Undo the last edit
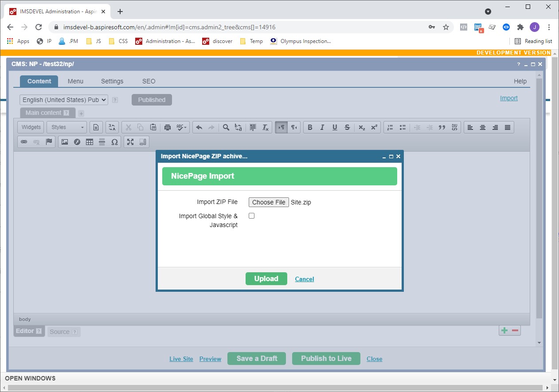Image resolution: width=559 pixels, height=392 pixels. [199, 128]
